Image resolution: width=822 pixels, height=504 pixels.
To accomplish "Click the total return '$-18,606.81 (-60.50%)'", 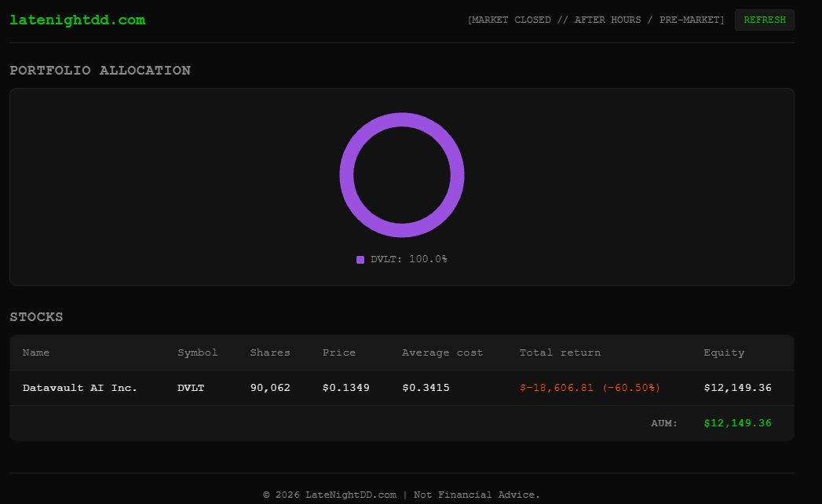I will (590, 388).
